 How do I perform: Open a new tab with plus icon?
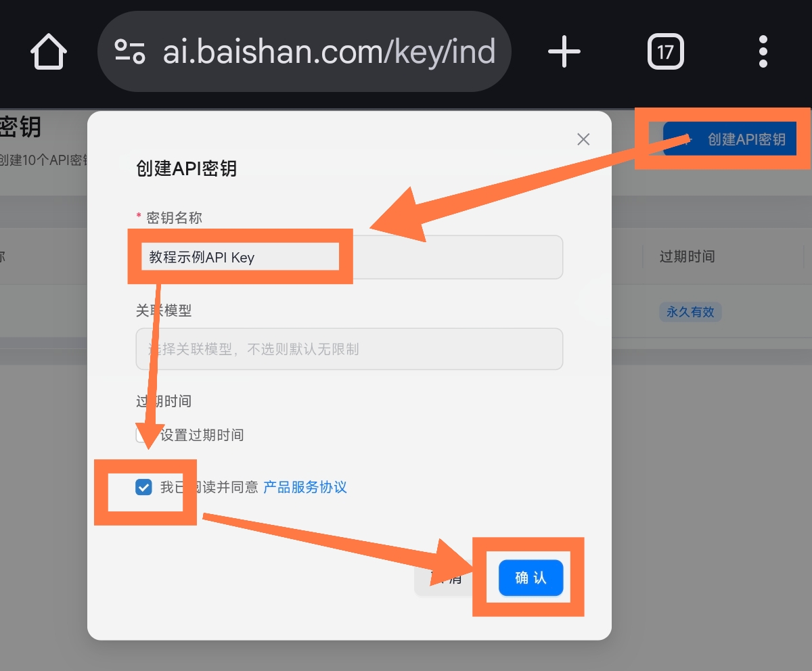564,51
